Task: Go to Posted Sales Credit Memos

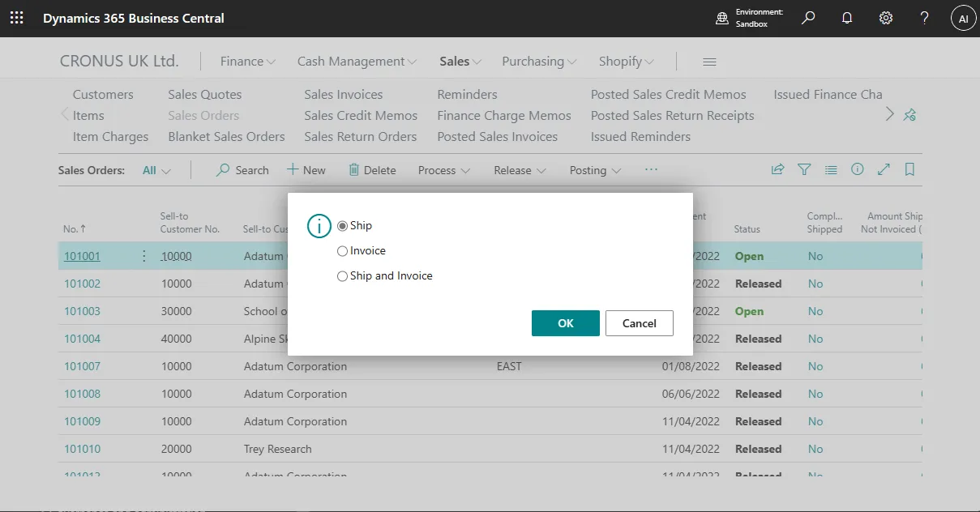Action: coord(669,94)
